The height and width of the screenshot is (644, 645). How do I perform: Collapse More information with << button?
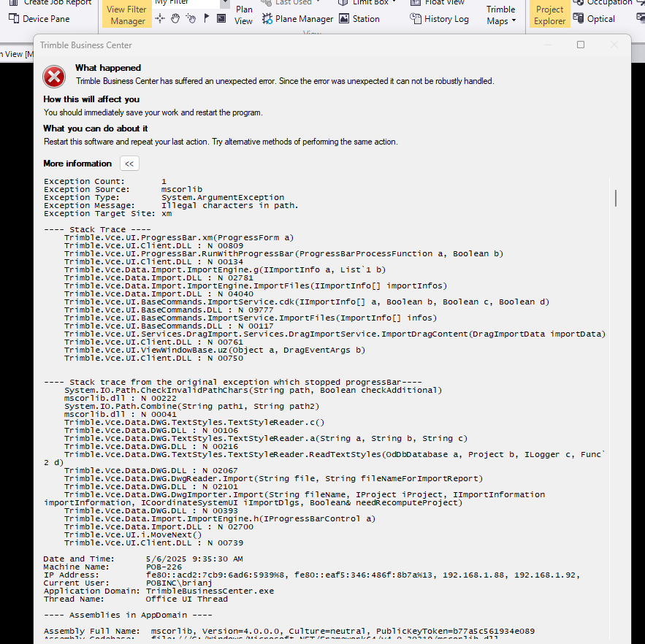tap(129, 164)
